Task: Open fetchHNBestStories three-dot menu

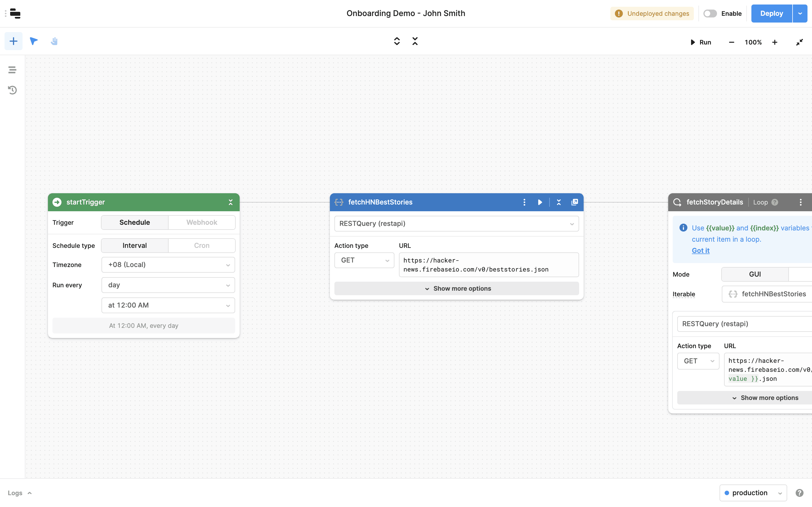Action: (x=524, y=202)
